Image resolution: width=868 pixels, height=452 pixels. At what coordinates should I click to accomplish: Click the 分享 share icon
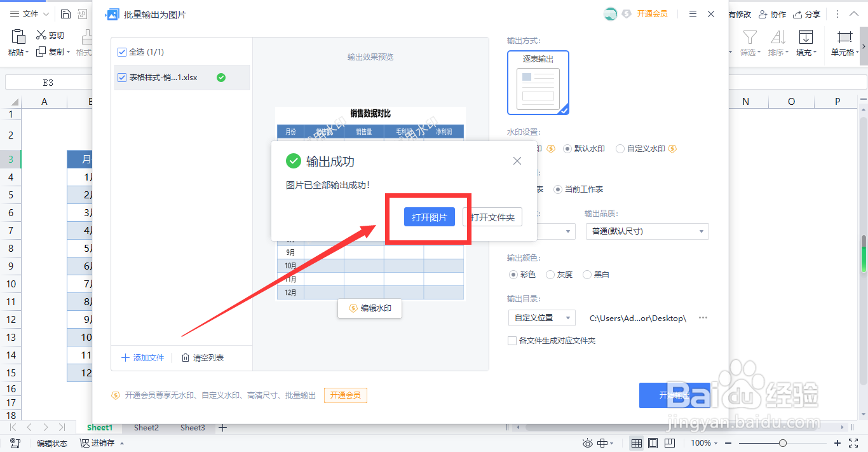click(x=806, y=13)
